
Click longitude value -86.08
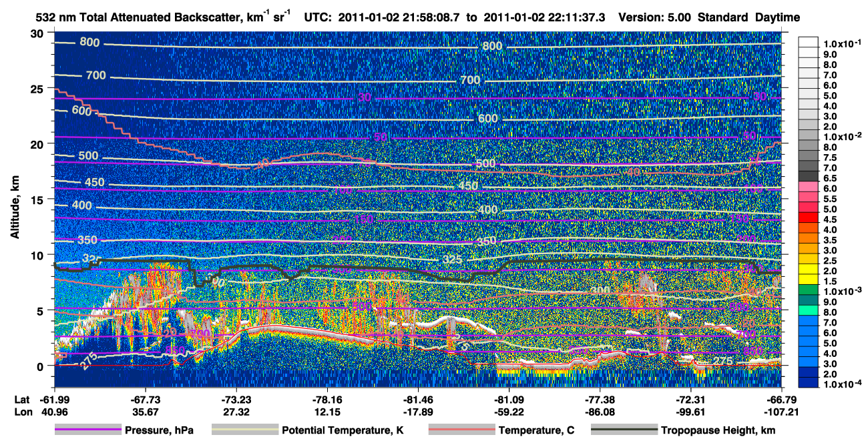(x=600, y=412)
